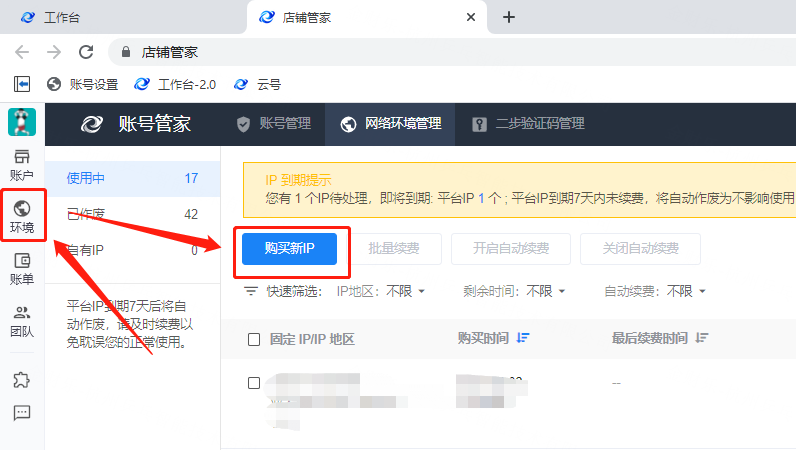Tick the first IP row checkbox
The image size is (796, 450).
pyautogui.click(x=254, y=383)
